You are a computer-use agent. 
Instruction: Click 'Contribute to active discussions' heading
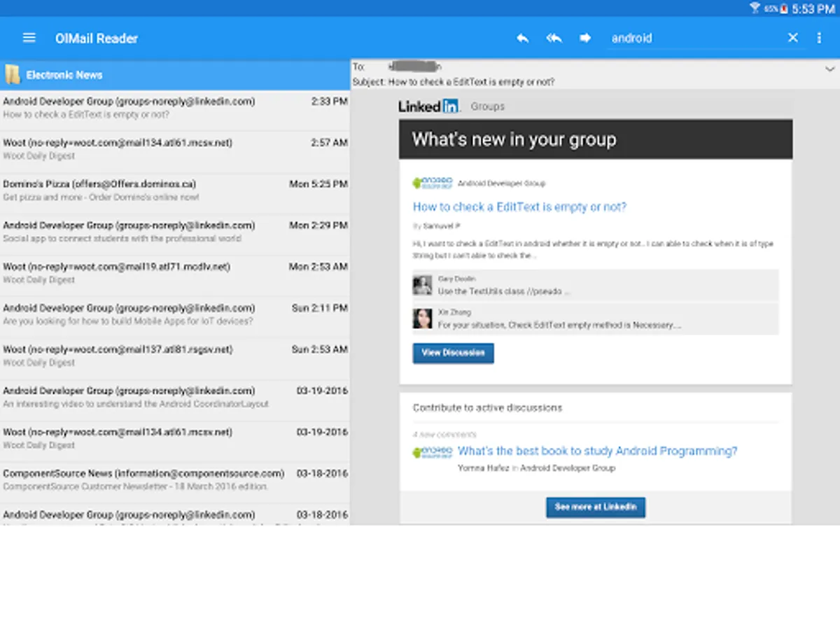pyautogui.click(x=487, y=407)
